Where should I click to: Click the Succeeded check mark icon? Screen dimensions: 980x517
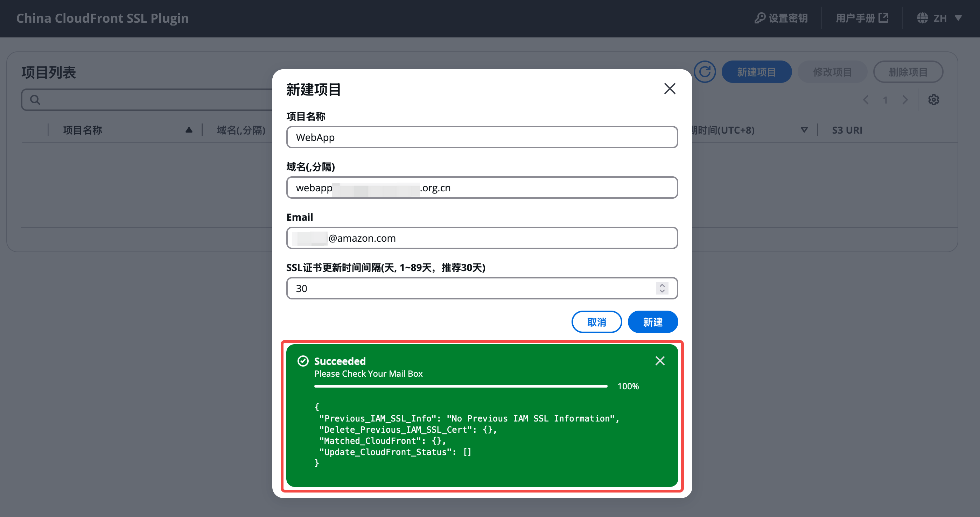(x=303, y=361)
